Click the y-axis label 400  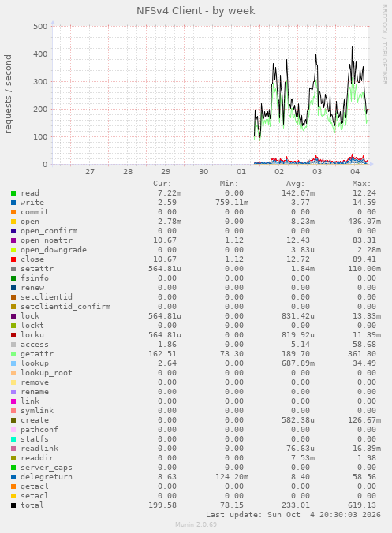(x=40, y=54)
